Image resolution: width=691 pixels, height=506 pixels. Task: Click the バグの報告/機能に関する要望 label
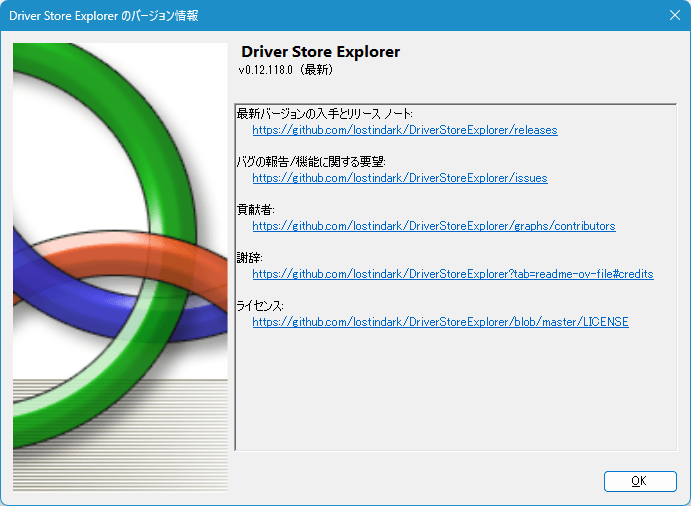(311, 162)
